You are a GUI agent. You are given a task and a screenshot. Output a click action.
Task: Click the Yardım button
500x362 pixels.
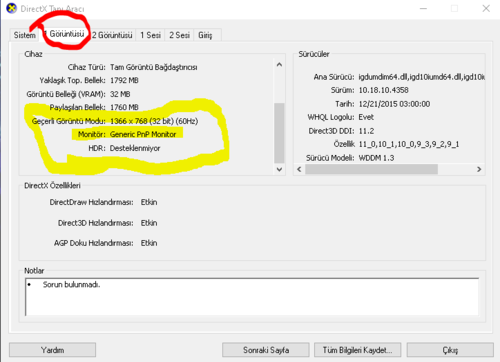(52, 350)
